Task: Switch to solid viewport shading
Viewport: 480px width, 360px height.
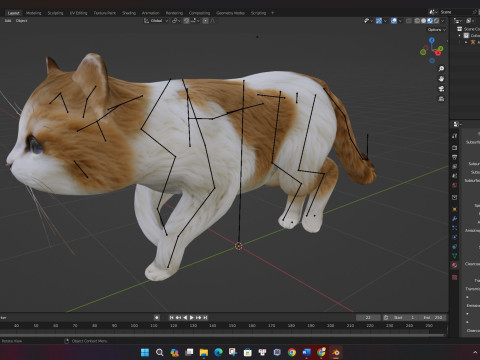Action: tap(423, 21)
